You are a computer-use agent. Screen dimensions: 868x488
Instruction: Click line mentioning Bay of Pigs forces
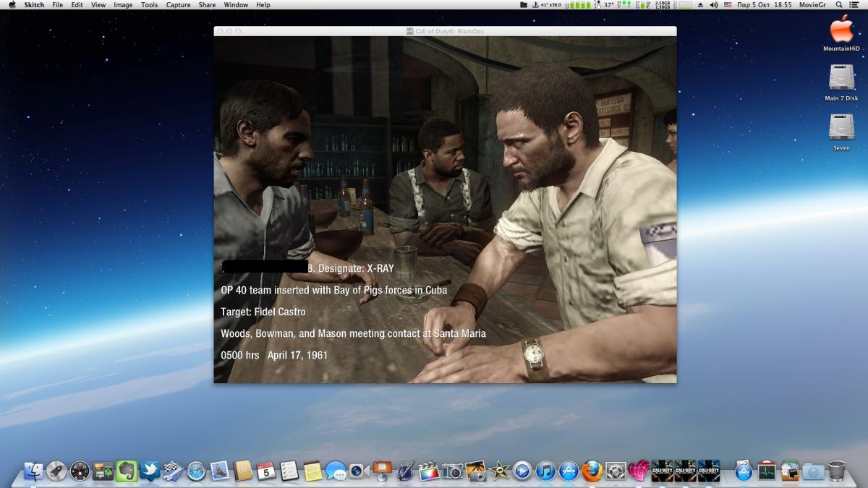pos(334,290)
